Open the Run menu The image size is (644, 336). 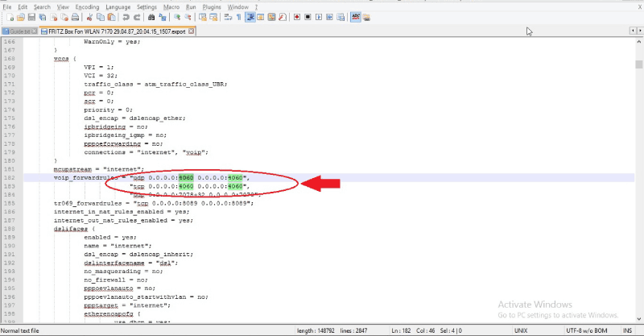pyautogui.click(x=191, y=7)
